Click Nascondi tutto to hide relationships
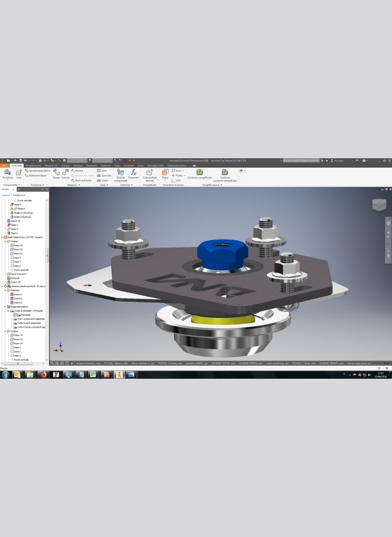The height and width of the screenshot is (537, 392). point(83,180)
